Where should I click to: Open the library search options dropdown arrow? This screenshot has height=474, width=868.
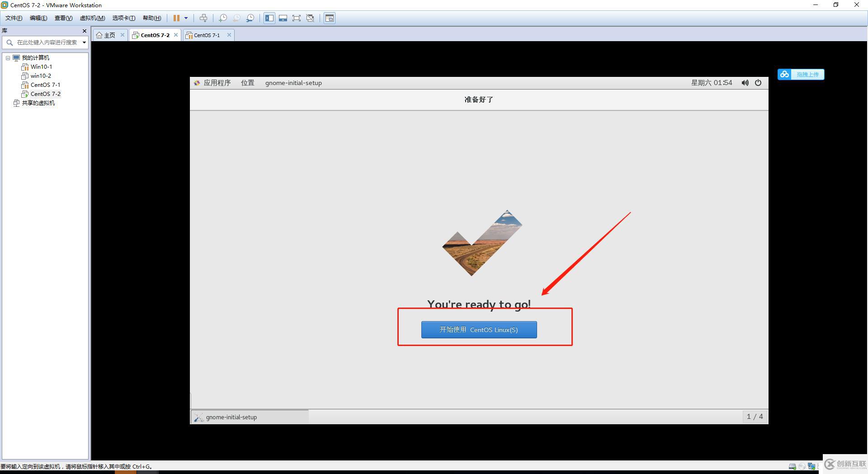pos(84,43)
